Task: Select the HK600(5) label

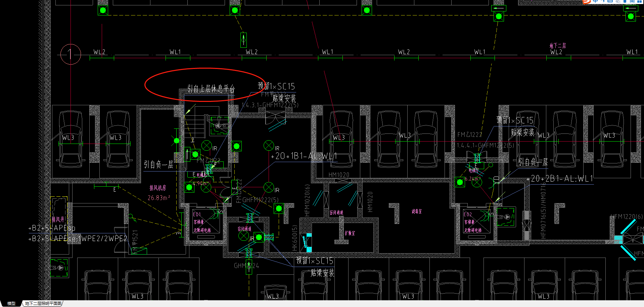Action: pyautogui.click(x=295, y=238)
